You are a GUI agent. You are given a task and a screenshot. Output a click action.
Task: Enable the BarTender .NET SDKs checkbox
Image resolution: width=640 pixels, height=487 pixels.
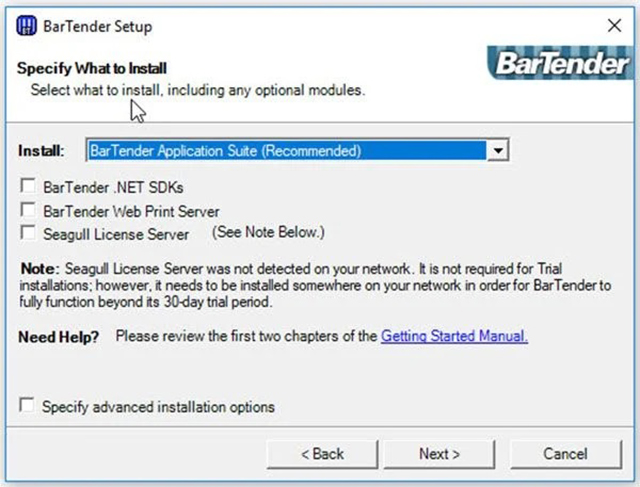coord(28,186)
